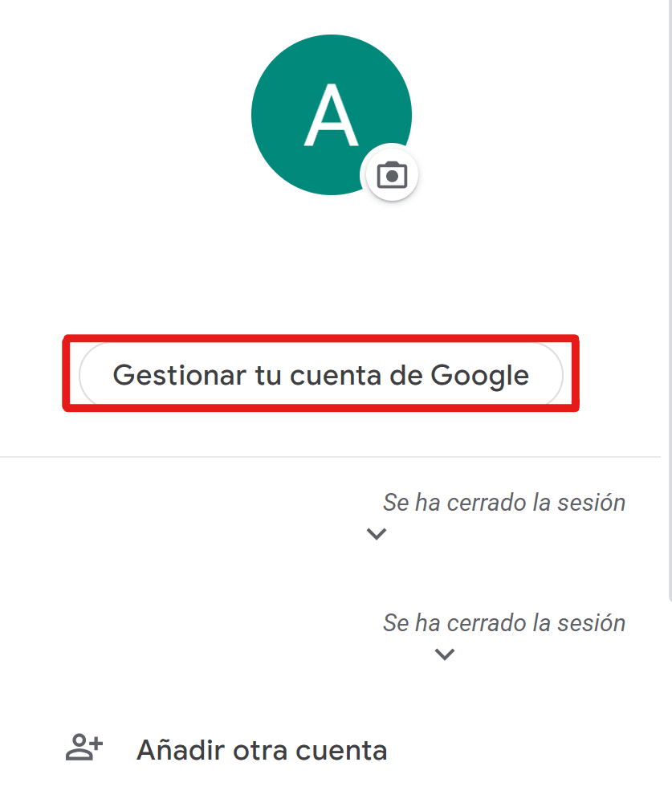
Task: Tap the round camera badge on the avatar
Action: tap(389, 174)
